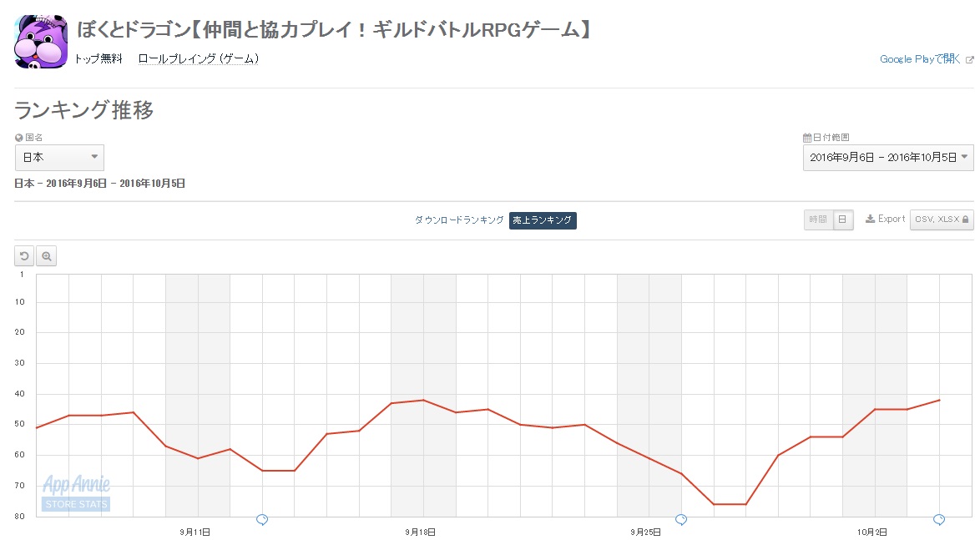Open speech bubble marker near 10月2日
The width and height of the screenshot is (980, 540).
939,519
